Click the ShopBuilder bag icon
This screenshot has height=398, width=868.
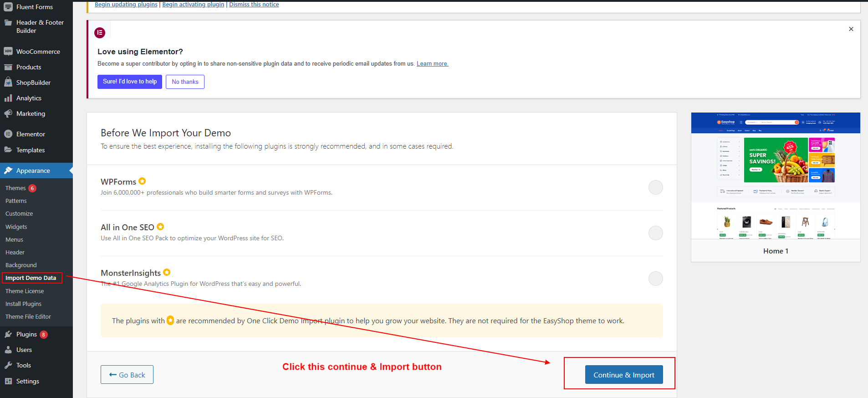click(x=8, y=83)
